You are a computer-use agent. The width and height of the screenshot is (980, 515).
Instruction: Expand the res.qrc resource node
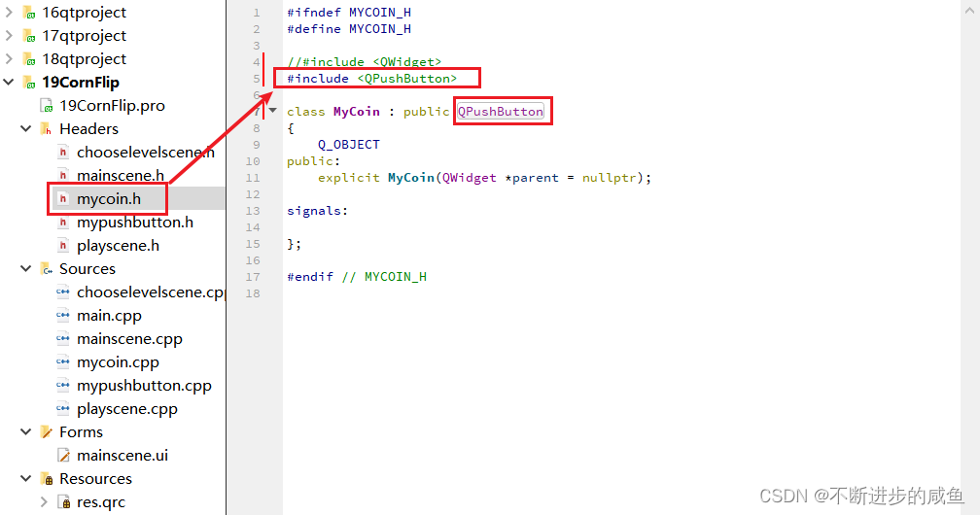point(43,501)
